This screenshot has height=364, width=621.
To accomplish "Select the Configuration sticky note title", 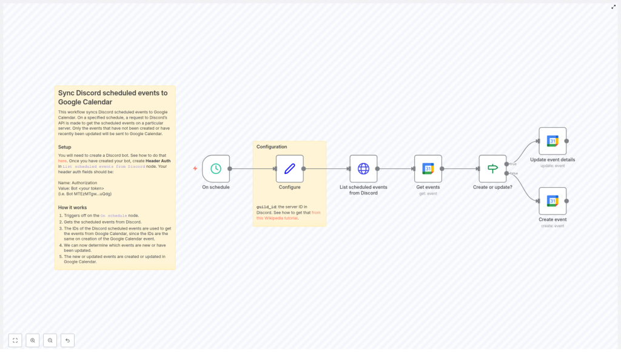I will (272, 147).
